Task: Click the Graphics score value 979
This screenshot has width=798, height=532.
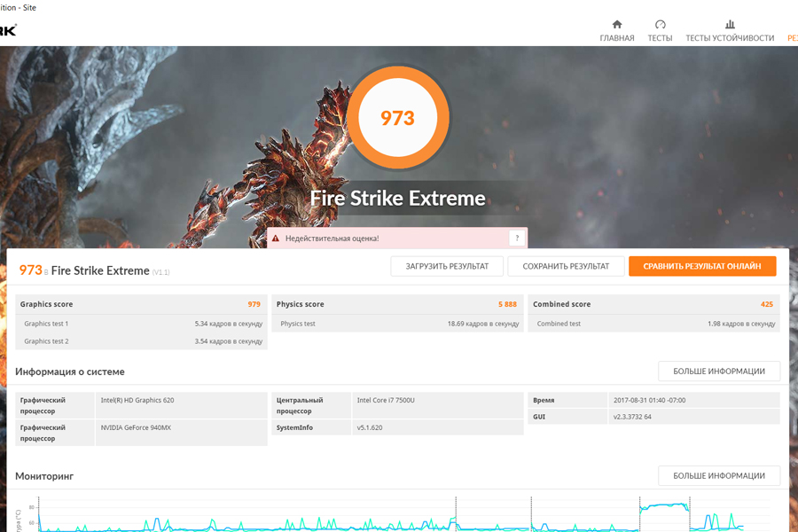Action: point(254,304)
